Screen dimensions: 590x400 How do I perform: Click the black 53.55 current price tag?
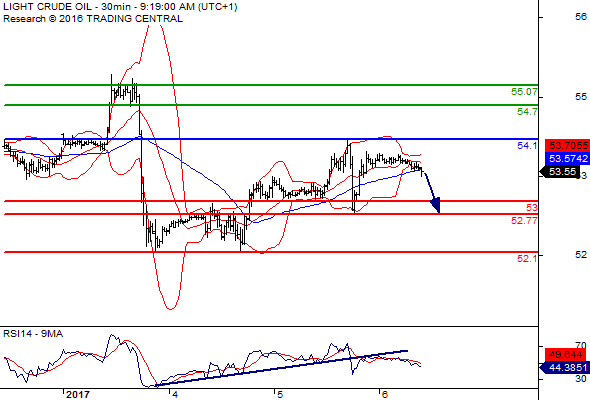pyautogui.click(x=560, y=172)
